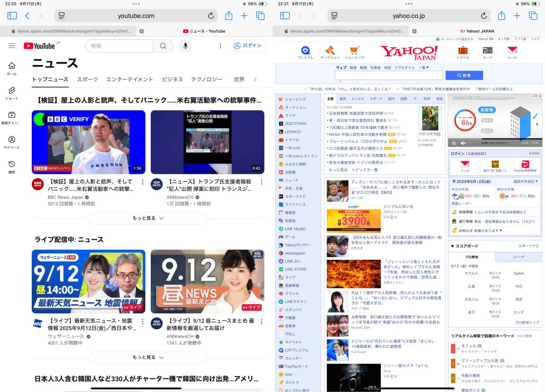
Task: Click ID新規取得 link
Action: 475,154
